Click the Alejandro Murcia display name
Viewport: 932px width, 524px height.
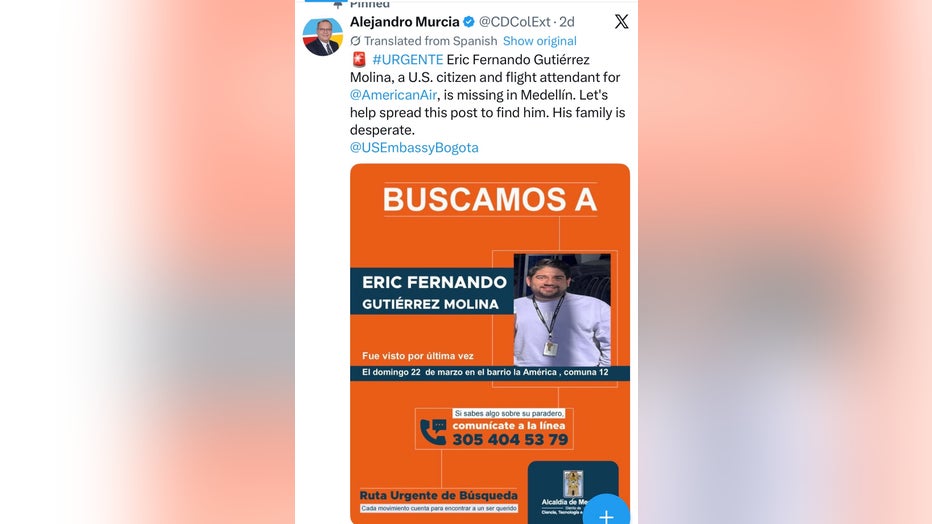click(405, 22)
